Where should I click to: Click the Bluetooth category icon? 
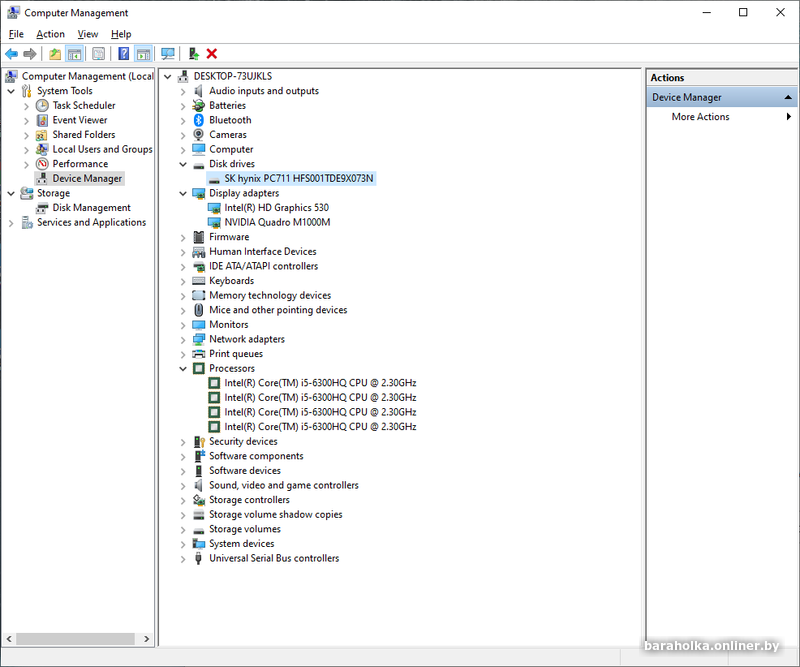click(198, 120)
